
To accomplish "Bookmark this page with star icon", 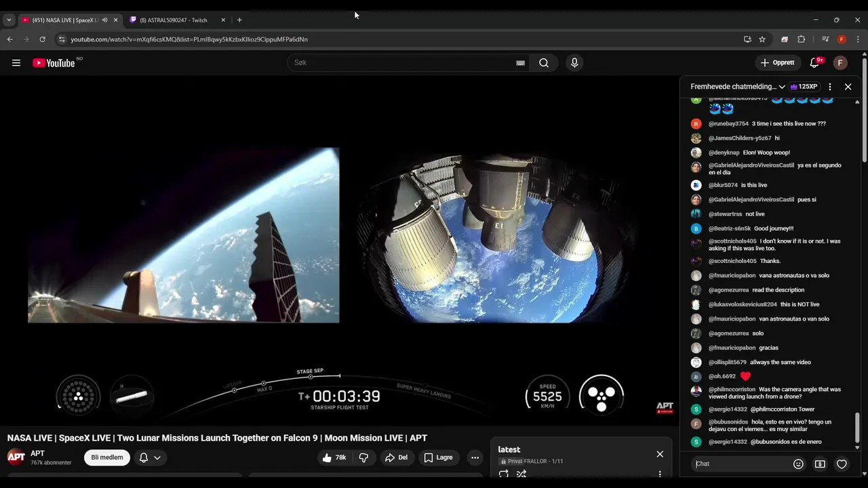I will 762,39.
